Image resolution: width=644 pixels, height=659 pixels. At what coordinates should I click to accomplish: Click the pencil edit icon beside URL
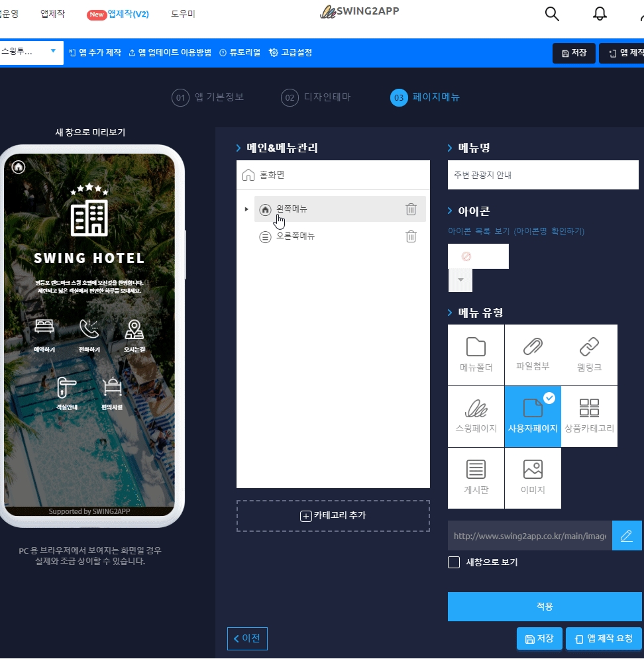pyautogui.click(x=627, y=536)
